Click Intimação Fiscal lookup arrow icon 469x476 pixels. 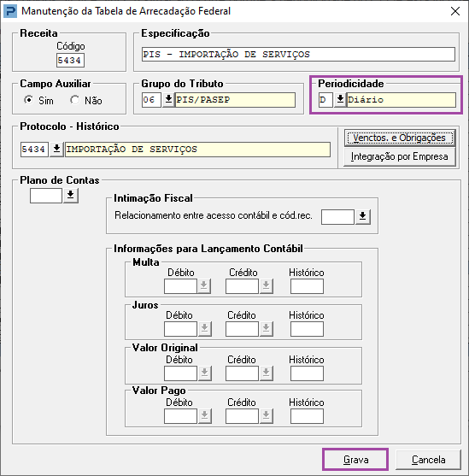[362, 217]
